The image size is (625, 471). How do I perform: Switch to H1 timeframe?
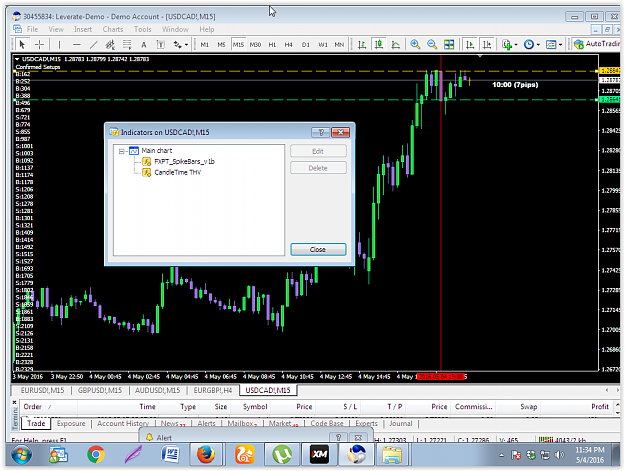click(272, 45)
